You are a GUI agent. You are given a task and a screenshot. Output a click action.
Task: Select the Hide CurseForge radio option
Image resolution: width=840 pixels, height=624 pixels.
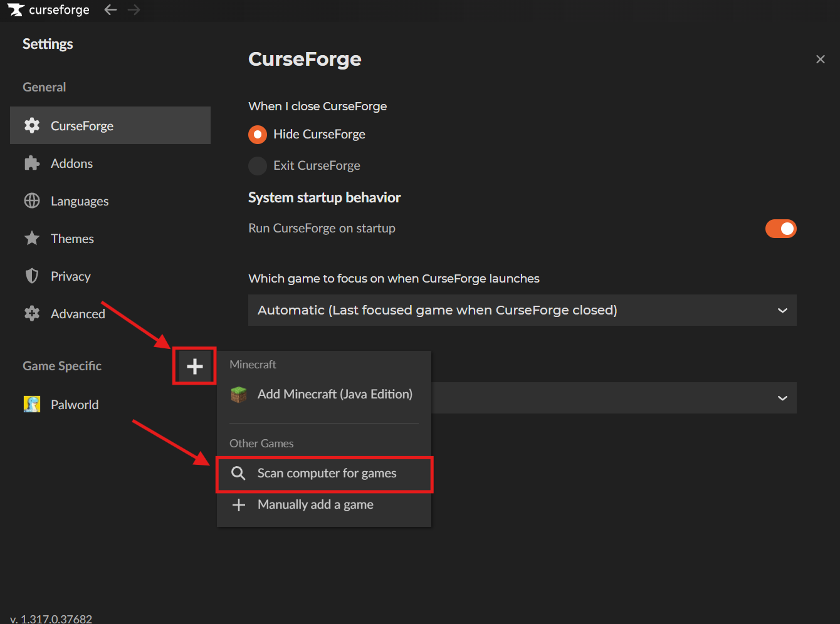(x=258, y=134)
